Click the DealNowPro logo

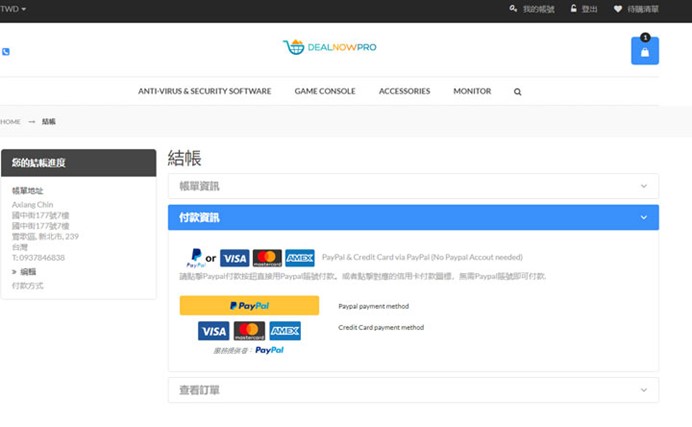pos(330,47)
